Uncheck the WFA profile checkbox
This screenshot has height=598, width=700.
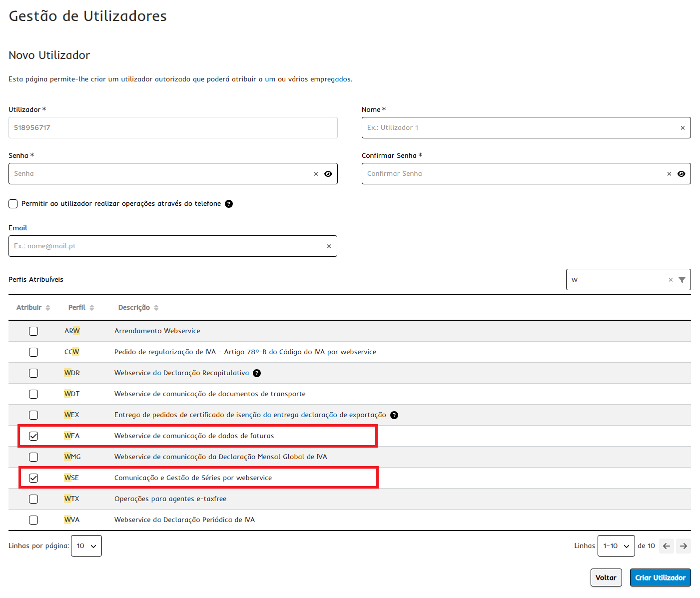33,436
